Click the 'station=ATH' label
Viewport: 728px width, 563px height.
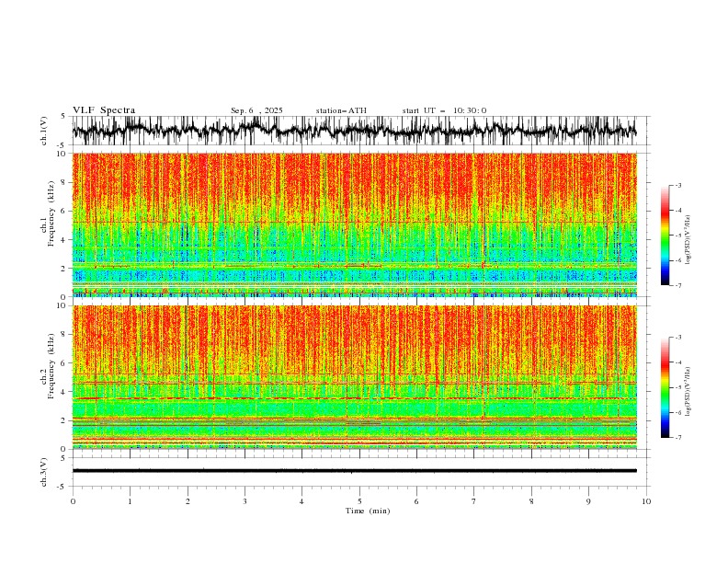tap(341, 110)
